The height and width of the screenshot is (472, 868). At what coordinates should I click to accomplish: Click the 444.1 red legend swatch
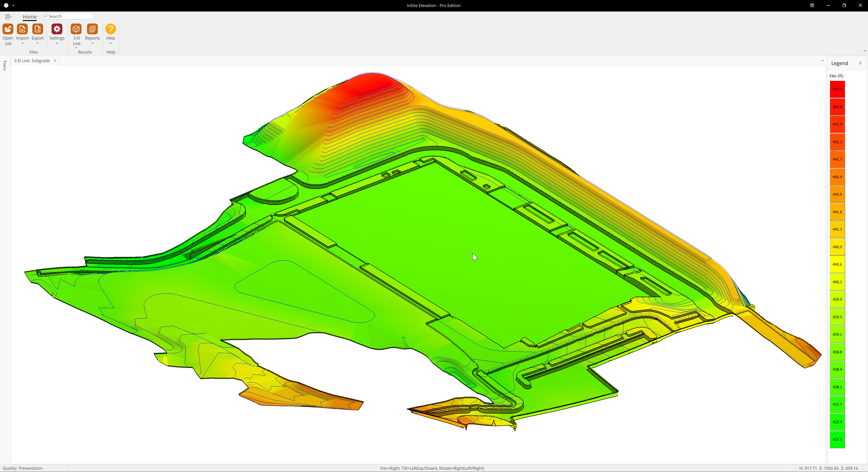[837, 89]
